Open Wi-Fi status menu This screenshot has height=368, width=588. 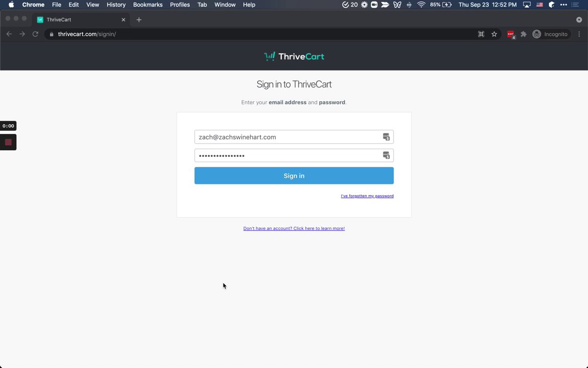click(x=421, y=5)
